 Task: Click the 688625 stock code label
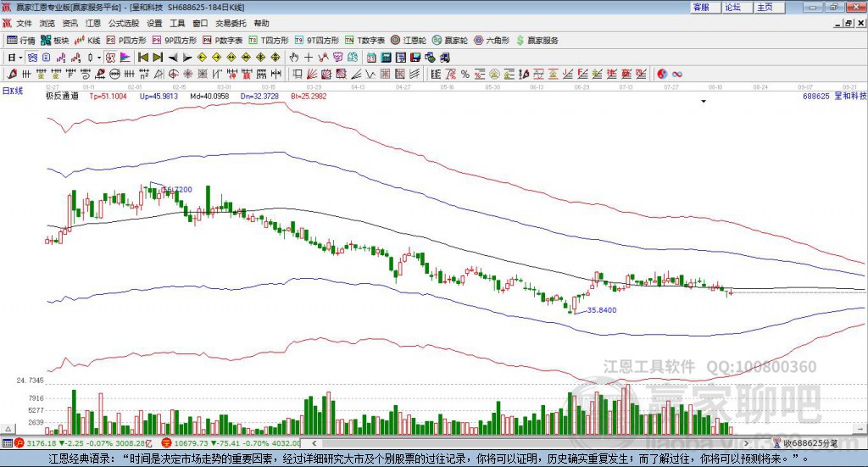pyautogui.click(x=816, y=96)
